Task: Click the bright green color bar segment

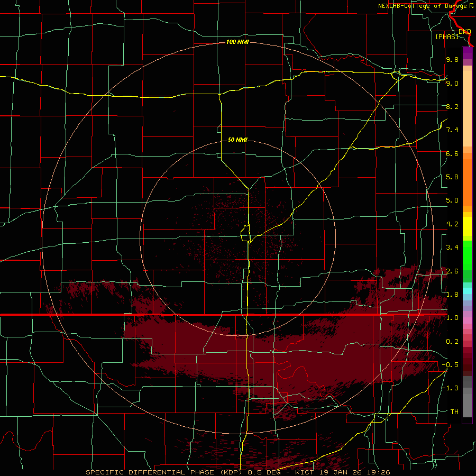Action: pyautogui.click(x=467, y=256)
